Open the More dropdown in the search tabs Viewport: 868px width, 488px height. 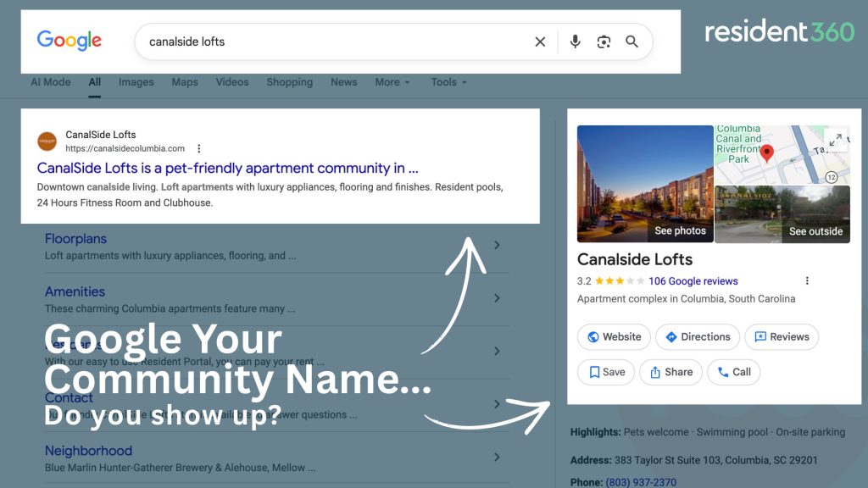pos(392,82)
